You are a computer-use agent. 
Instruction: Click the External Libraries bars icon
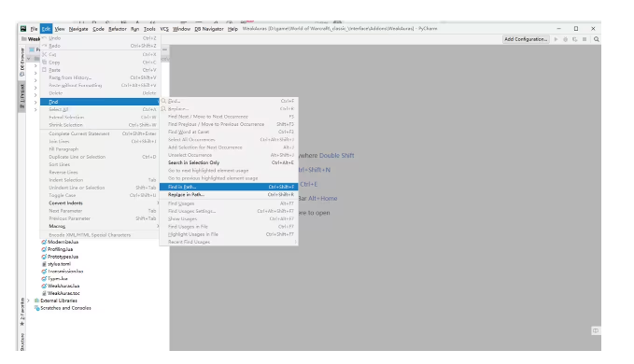[36, 301]
